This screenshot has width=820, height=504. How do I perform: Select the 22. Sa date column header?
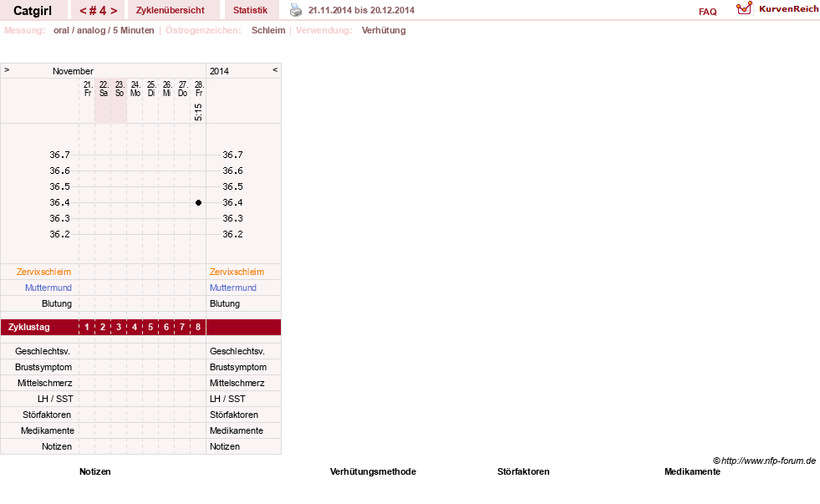pyautogui.click(x=104, y=89)
